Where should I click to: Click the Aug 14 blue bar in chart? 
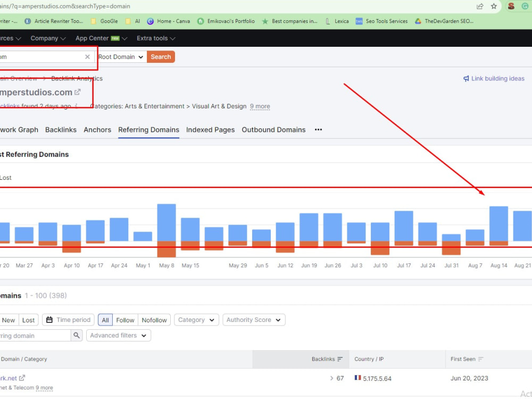tap(498, 223)
